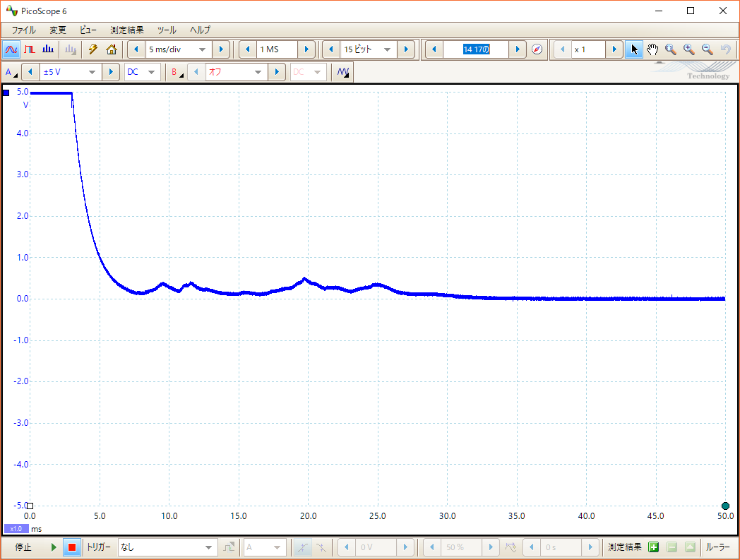Click next timebase arrow button
The width and height of the screenshot is (740, 560).
click(221, 49)
